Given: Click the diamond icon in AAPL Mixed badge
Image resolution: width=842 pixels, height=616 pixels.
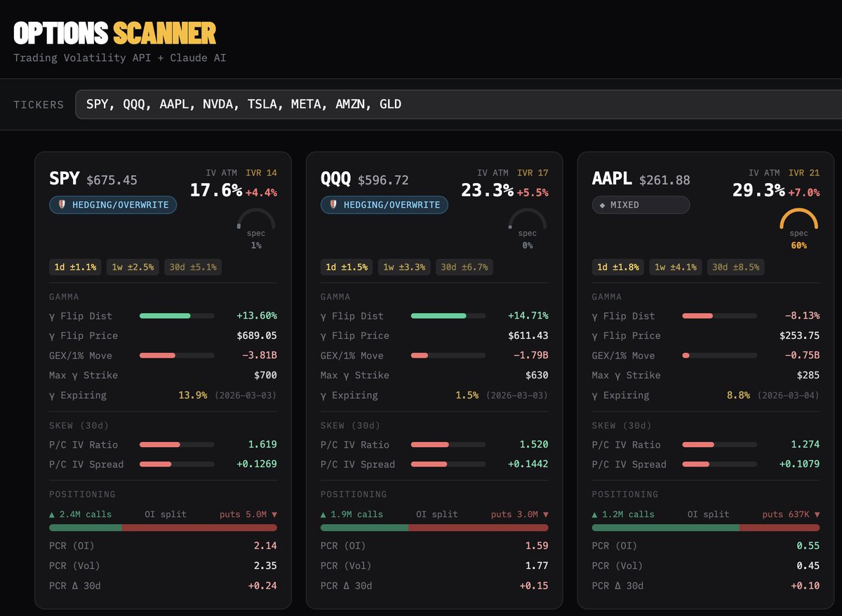Looking at the screenshot, I should click(x=603, y=205).
